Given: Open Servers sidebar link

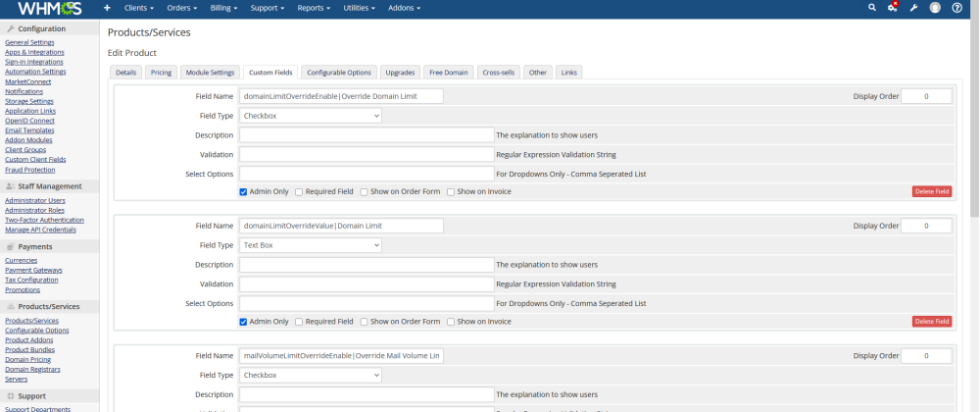Looking at the screenshot, I should pyautogui.click(x=17, y=379).
